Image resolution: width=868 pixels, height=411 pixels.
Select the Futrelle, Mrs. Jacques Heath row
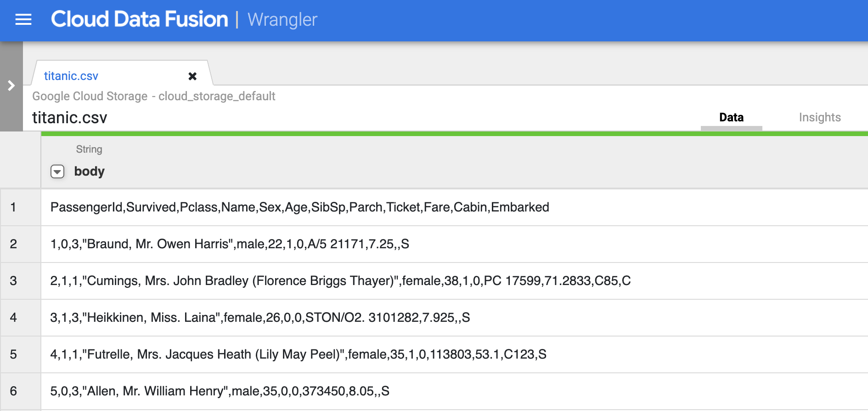[454, 354]
